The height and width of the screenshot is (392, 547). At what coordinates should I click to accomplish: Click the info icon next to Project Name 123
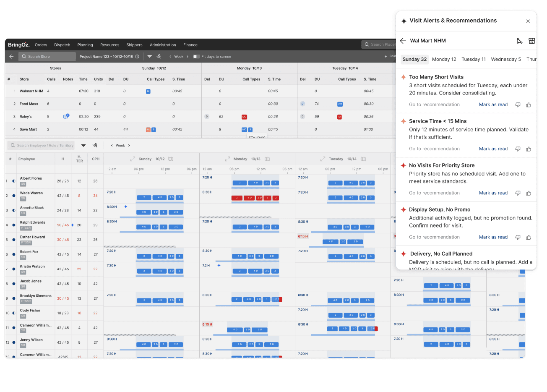[137, 57]
